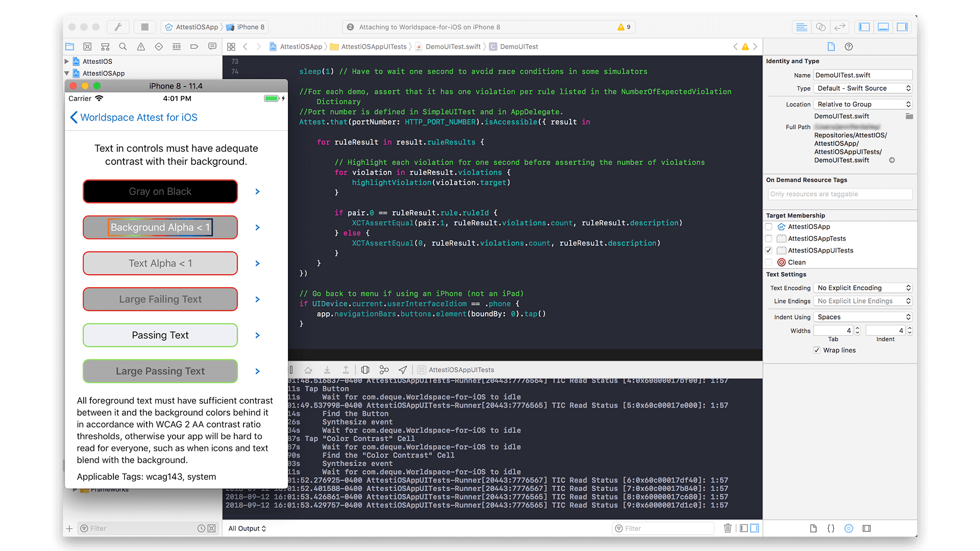Open the Line Endings dropdown
980x551 pixels.
pyautogui.click(x=863, y=301)
